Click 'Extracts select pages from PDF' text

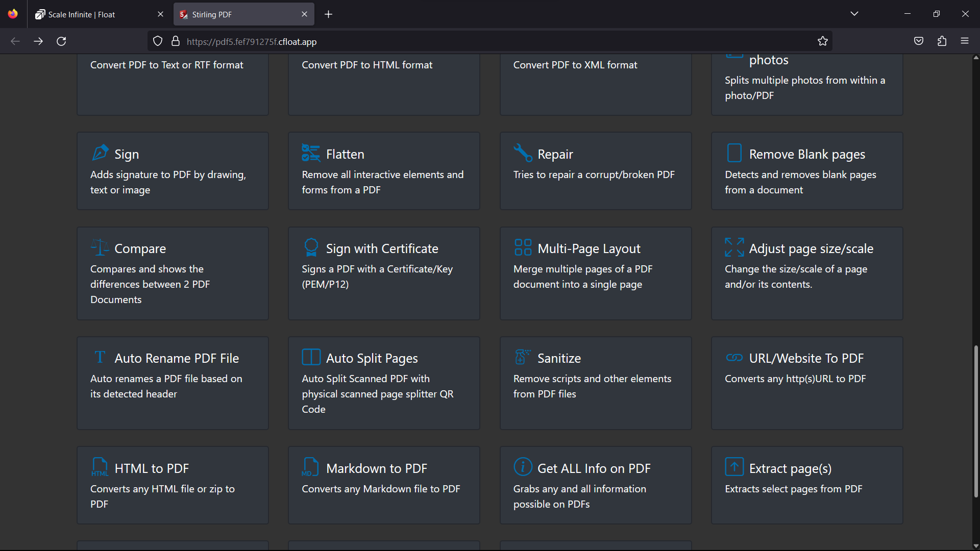coord(793,489)
